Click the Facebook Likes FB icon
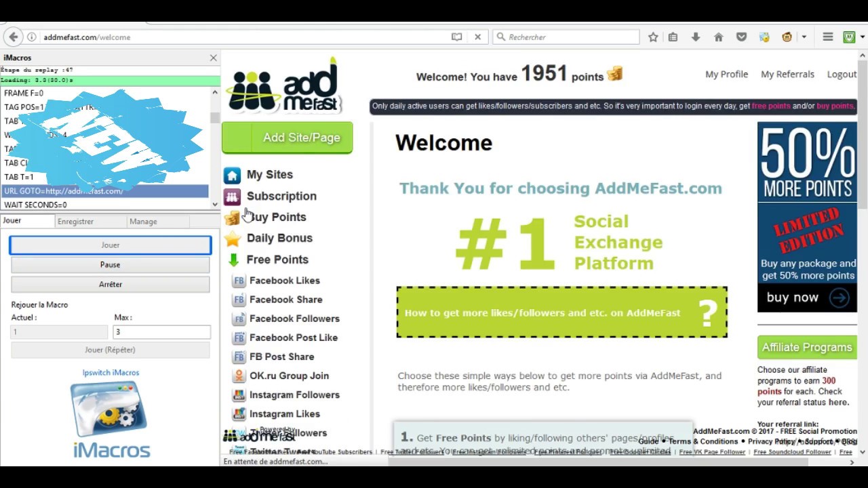 tap(239, 281)
